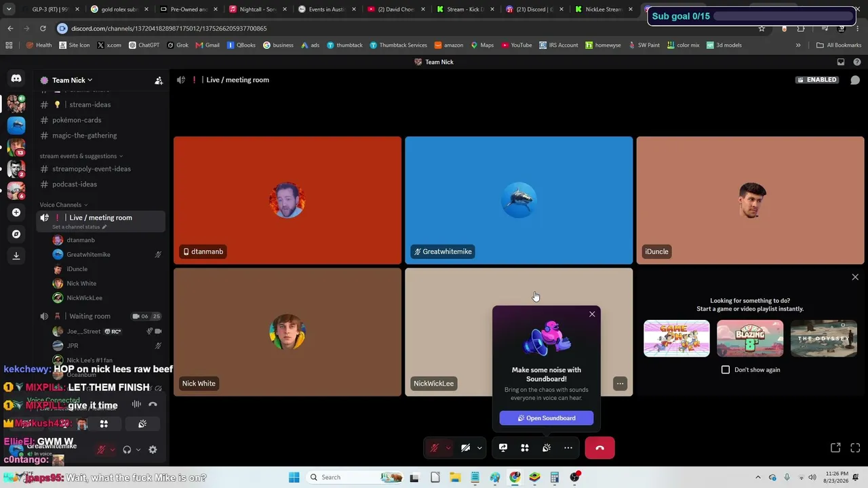
Task: Open the shark avatar server in server rail
Action: pos(16,125)
